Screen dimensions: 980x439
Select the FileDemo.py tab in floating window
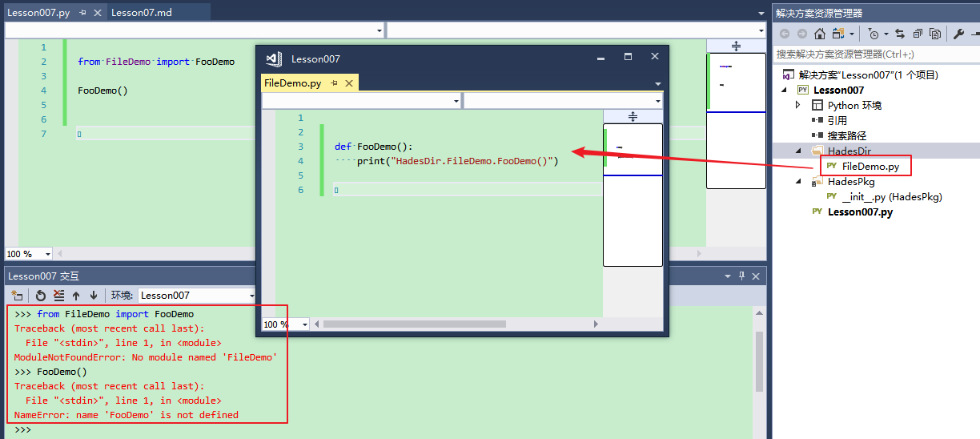pyautogui.click(x=293, y=83)
